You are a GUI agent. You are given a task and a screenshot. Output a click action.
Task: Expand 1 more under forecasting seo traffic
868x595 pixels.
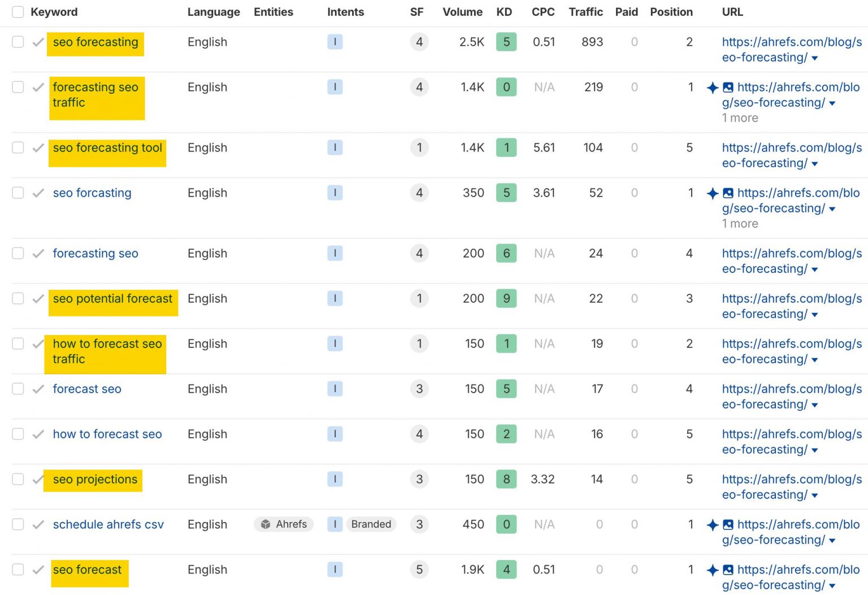point(740,118)
